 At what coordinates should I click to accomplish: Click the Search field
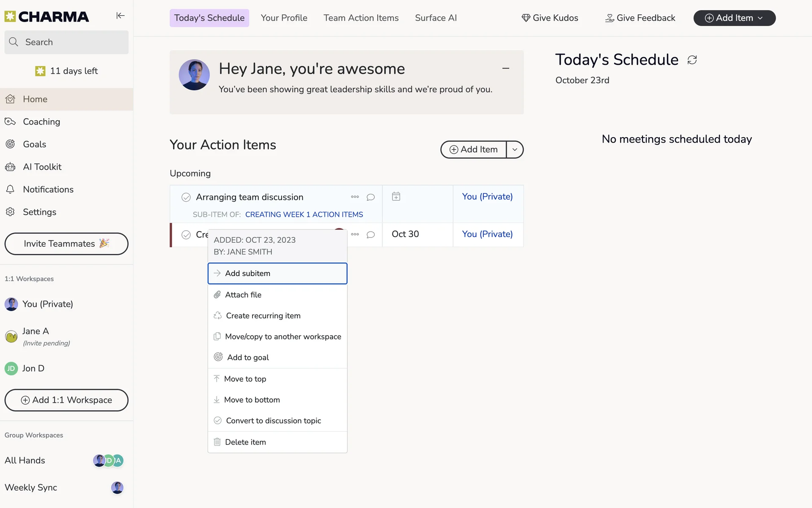[x=66, y=42]
